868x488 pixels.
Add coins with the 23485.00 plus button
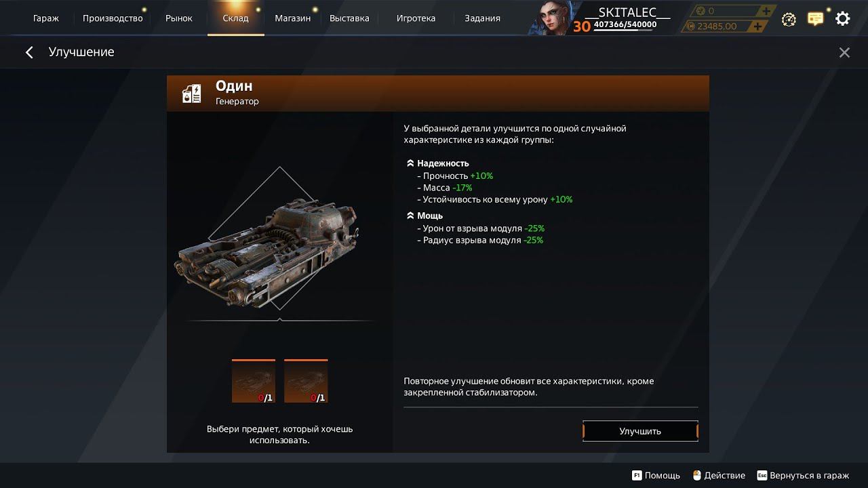(x=757, y=26)
